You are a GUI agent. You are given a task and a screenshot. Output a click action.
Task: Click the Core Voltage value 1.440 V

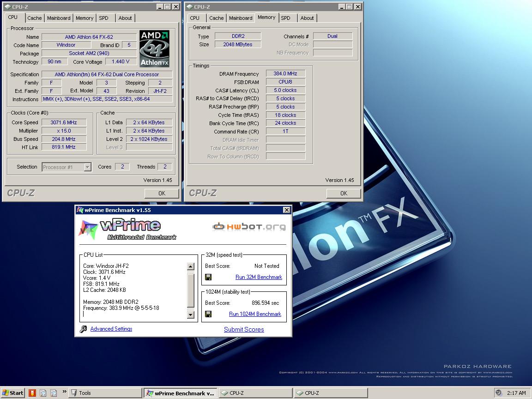click(x=121, y=62)
